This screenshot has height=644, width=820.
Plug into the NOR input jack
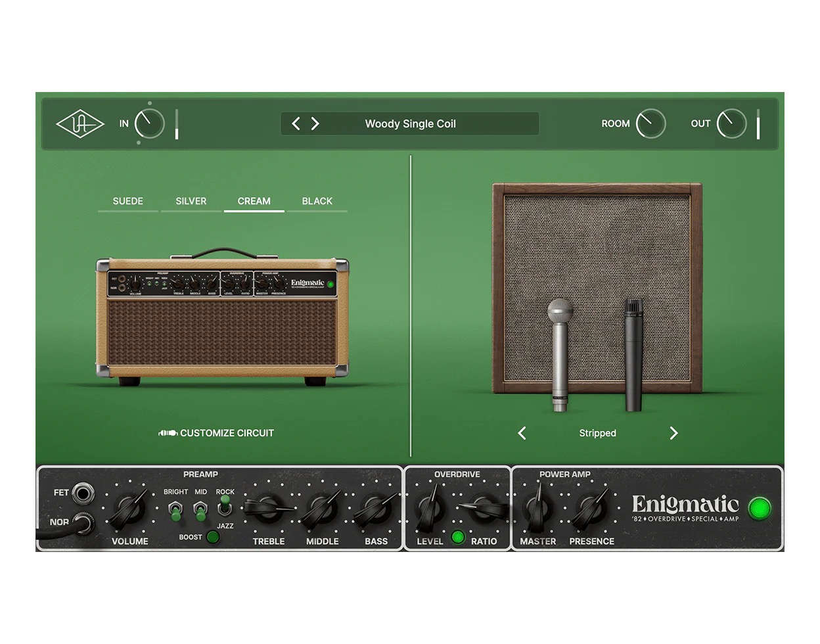83,523
